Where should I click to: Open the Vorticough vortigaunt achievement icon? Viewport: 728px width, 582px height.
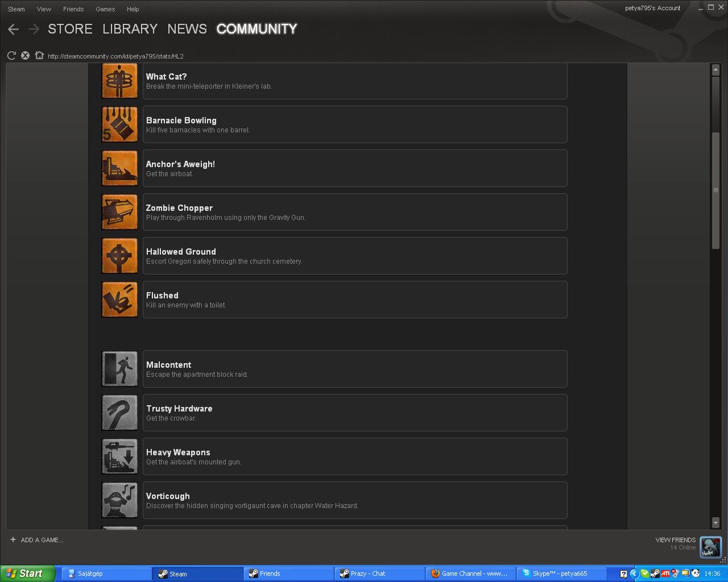119,500
